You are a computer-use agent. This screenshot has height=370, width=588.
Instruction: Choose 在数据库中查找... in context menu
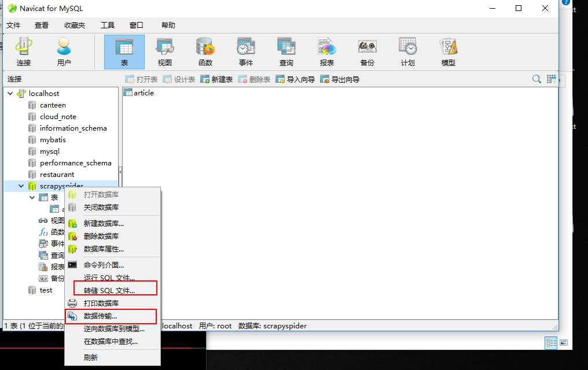click(x=112, y=342)
